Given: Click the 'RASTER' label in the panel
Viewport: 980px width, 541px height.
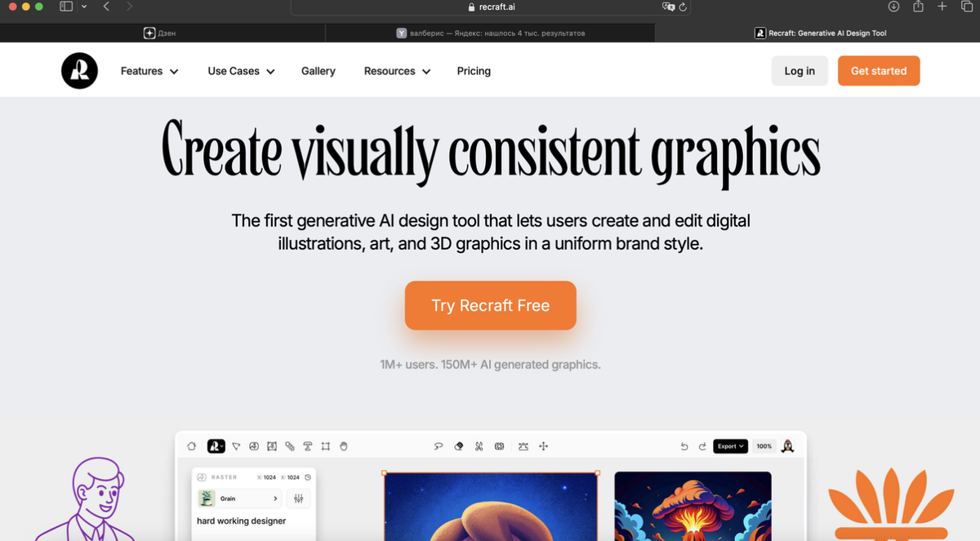Looking at the screenshot, I should [x=224, y=477].
